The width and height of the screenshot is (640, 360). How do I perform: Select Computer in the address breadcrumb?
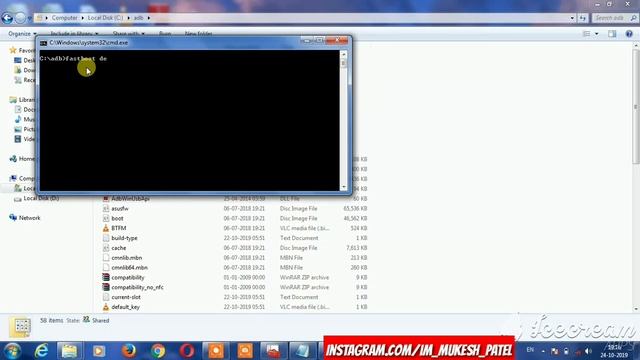coord(64,18)
